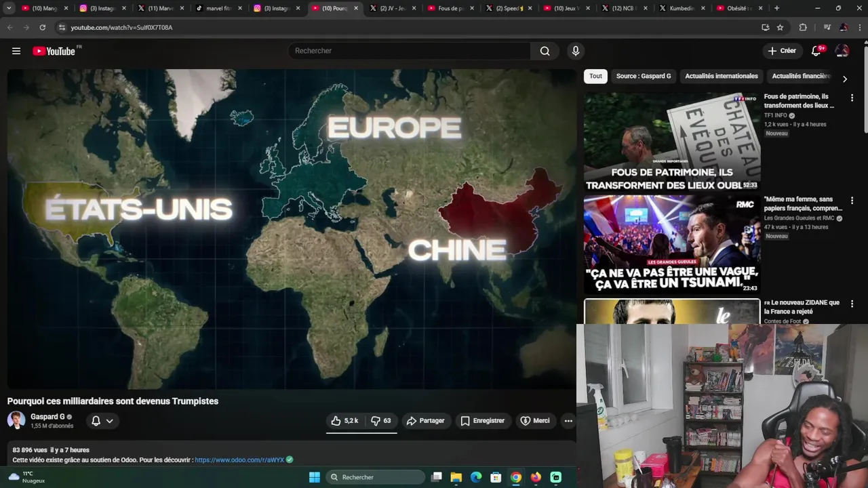The image size is (868, 488).
Task: Open Gaspard G channel avatar
Action: click(16, 420)
